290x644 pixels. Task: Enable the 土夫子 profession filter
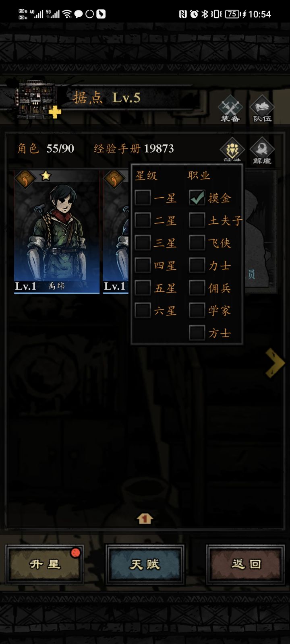[197, 220]
